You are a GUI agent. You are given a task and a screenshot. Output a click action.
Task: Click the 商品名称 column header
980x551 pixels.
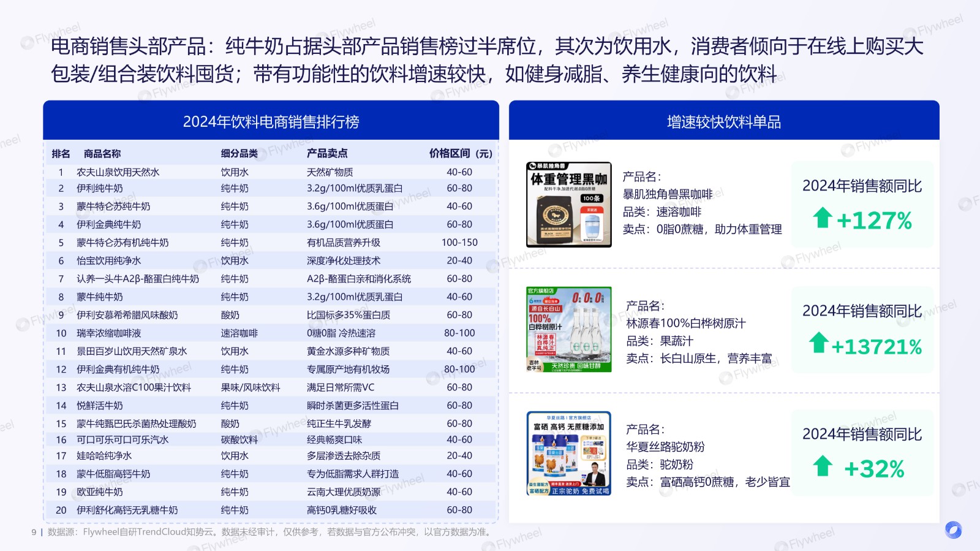click(102, 153)
